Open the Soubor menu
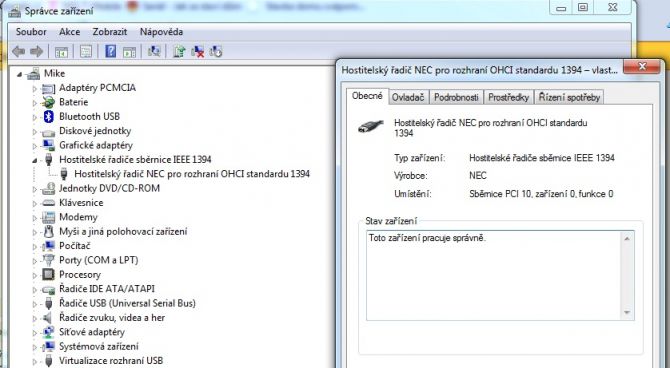Viewport: 670px width, 368px height. [x=31, y=32]
